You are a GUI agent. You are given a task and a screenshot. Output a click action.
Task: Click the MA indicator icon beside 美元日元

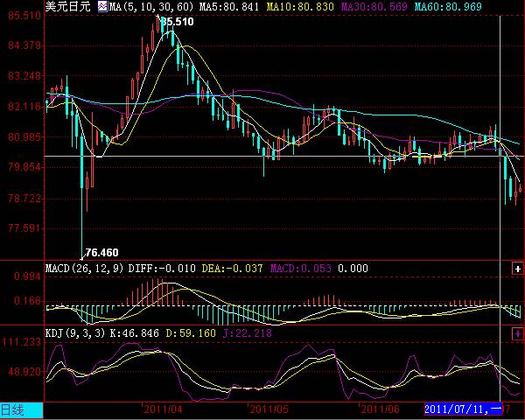pos(102,6)
